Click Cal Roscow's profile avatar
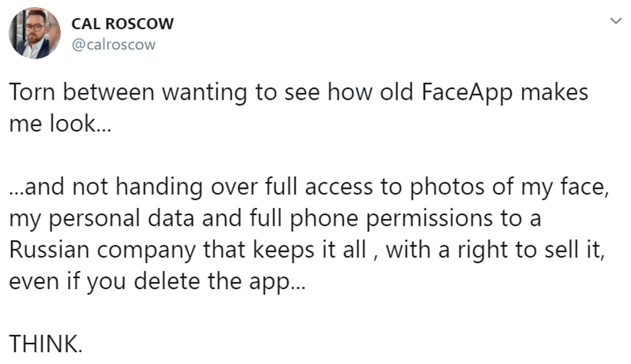The height and width of the screenshot is (364, 631). click(x=35, y=33)
